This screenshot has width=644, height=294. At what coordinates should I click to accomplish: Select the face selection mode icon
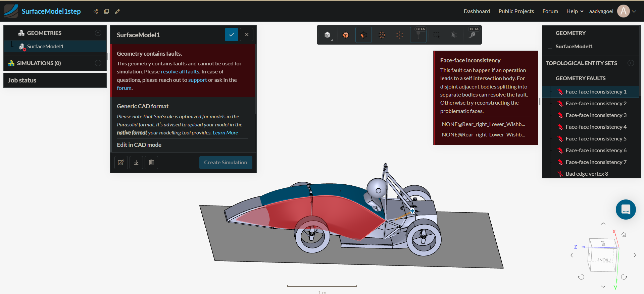pos(363,35)
